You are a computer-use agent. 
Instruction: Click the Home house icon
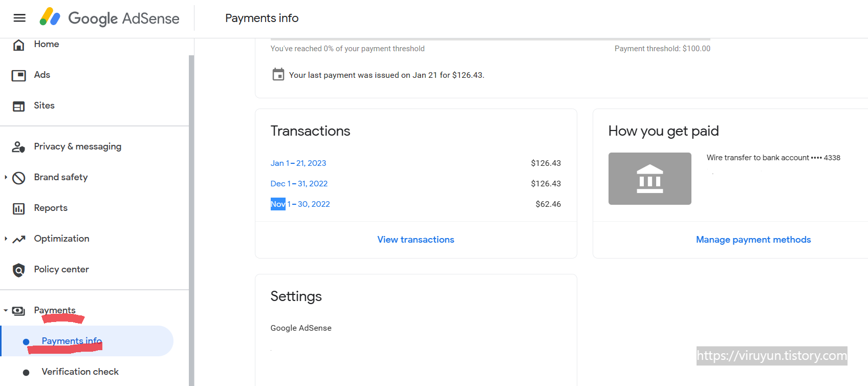pyautogui.click(x=18, y=45)
